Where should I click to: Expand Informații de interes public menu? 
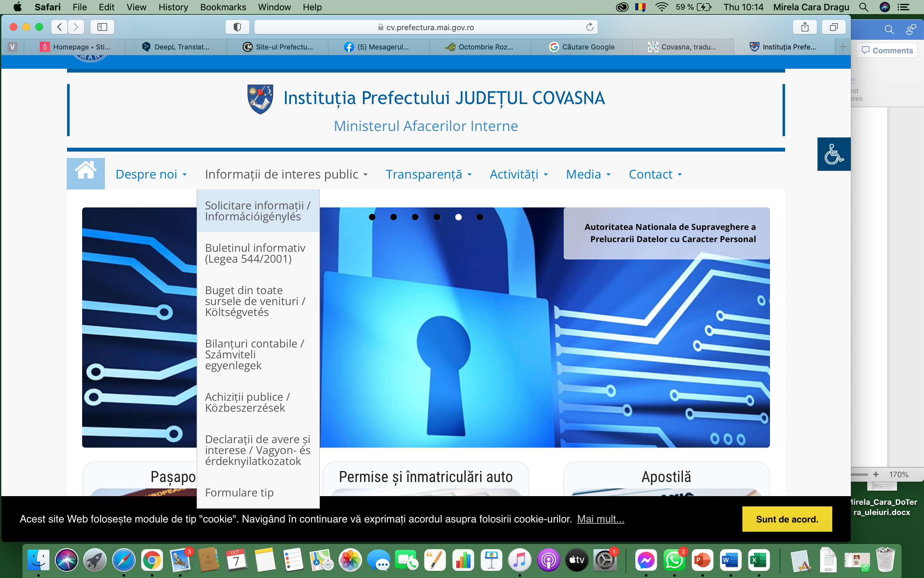(286, 174)
